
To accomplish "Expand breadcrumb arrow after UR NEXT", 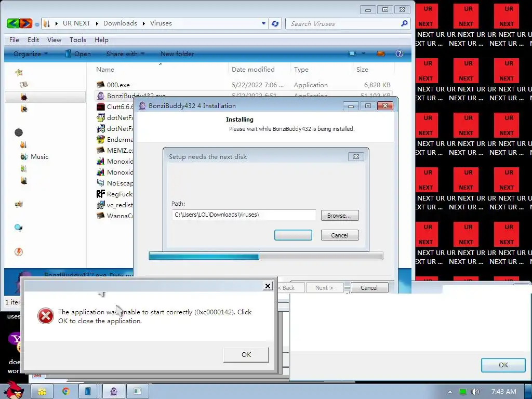I will click(x=97, y=23).
